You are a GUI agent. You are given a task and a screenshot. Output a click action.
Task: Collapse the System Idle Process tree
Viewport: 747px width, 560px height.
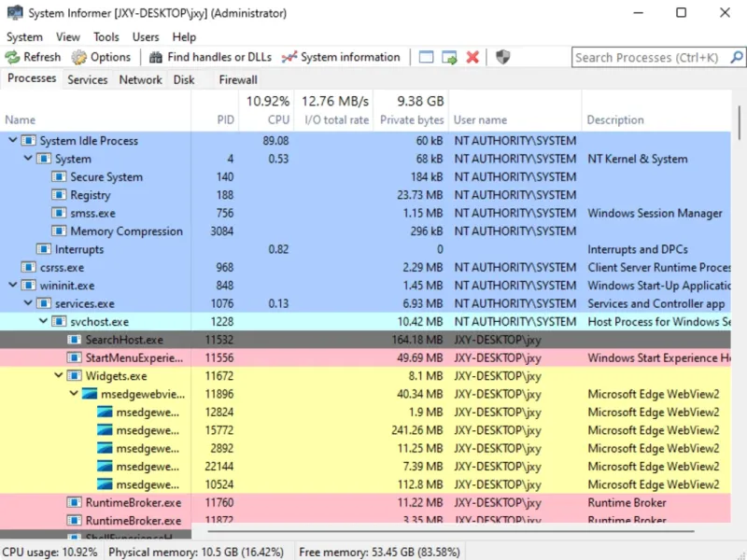coord(13,140)
